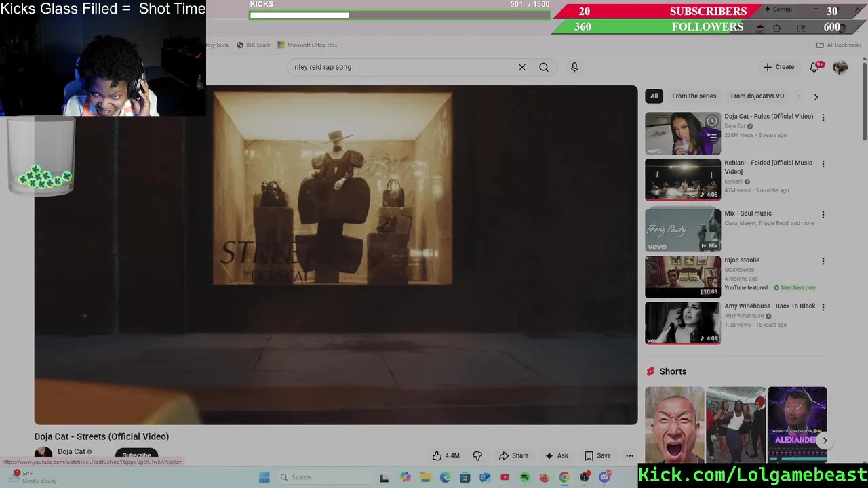The width and height of the screenshot is (868, 488).
Task: Clear the YouTube search box text
Action: (522, 67)
